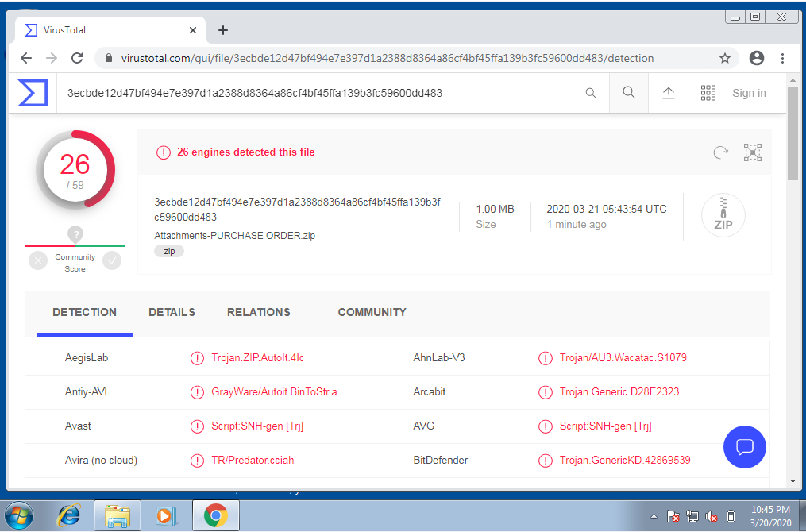Click the GrayWare/Autoit.BinToStr.a result
This screenshot has height=532, width=806.
274,391
